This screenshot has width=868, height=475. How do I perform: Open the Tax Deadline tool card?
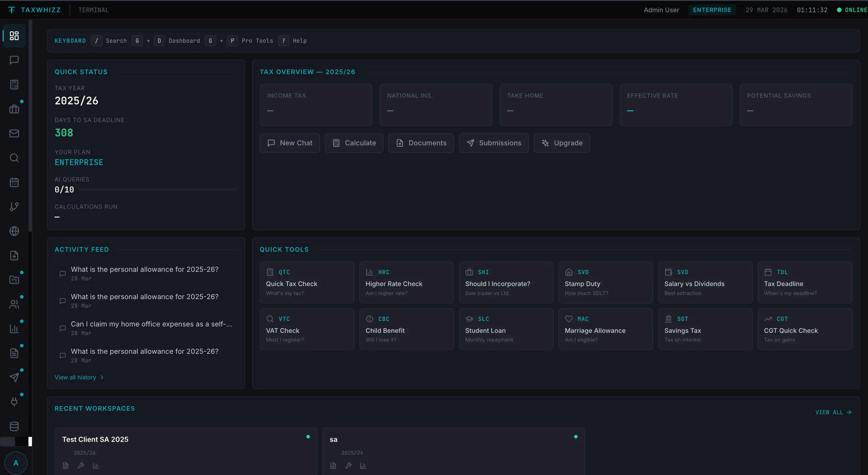(805, 282)
